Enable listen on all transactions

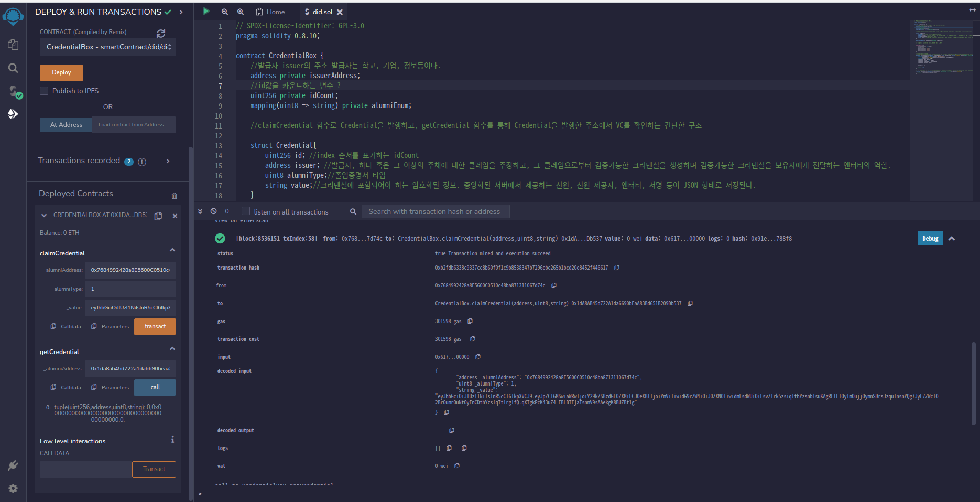pyautogui.click(x=246, y=211)
